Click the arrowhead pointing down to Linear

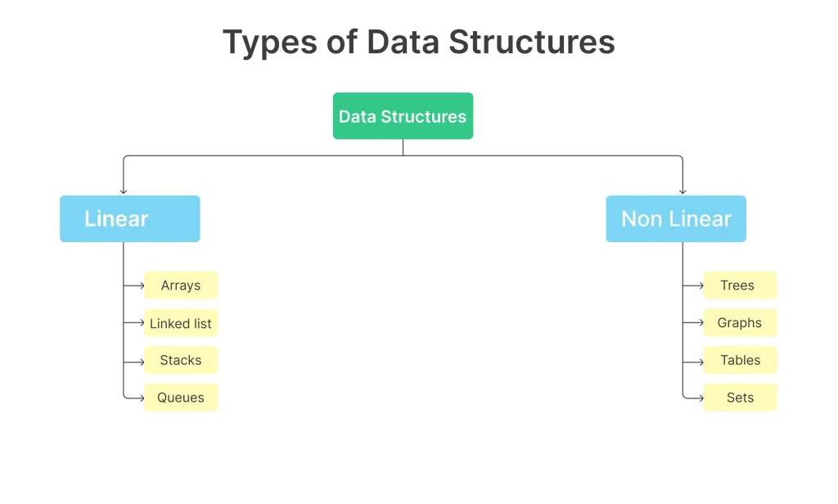[124, 191]
